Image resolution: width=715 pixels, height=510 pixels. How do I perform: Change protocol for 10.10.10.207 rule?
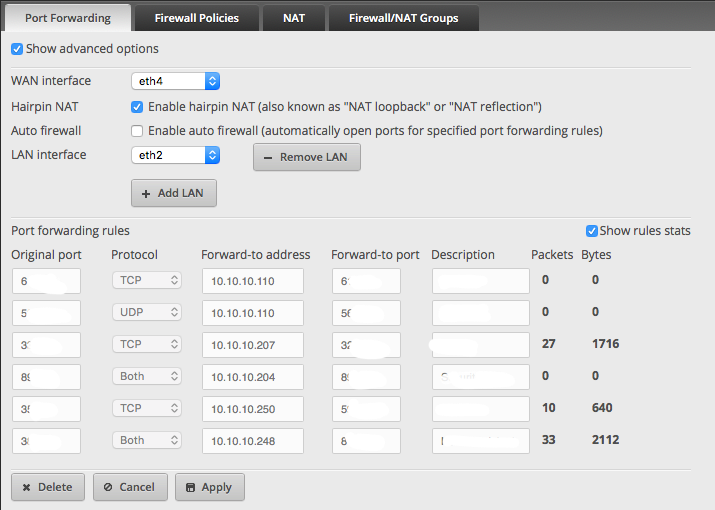146,344
